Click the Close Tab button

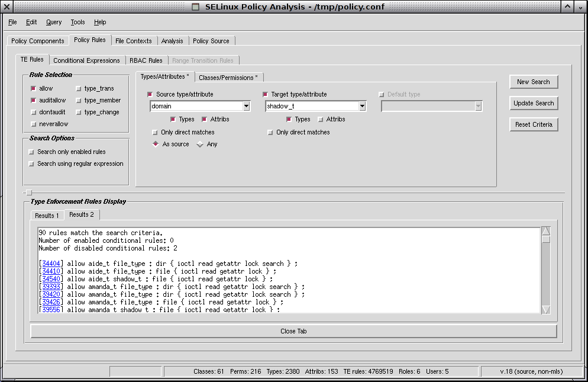coord(293,331)
